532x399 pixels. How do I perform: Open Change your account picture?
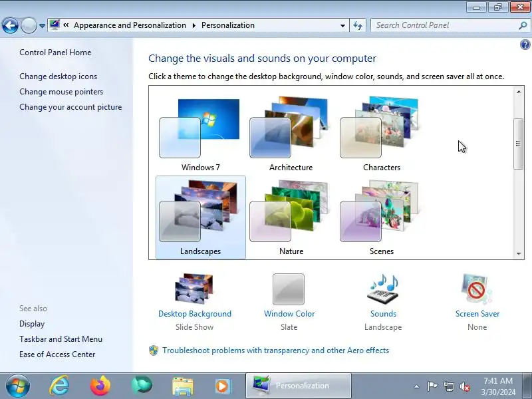(70, 107)
